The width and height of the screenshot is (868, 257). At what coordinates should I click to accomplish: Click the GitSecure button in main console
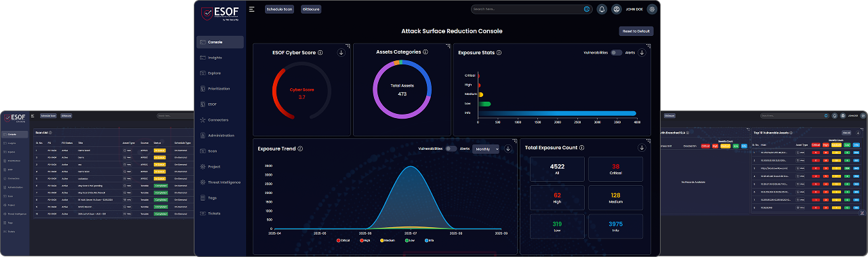pos(311,9)
